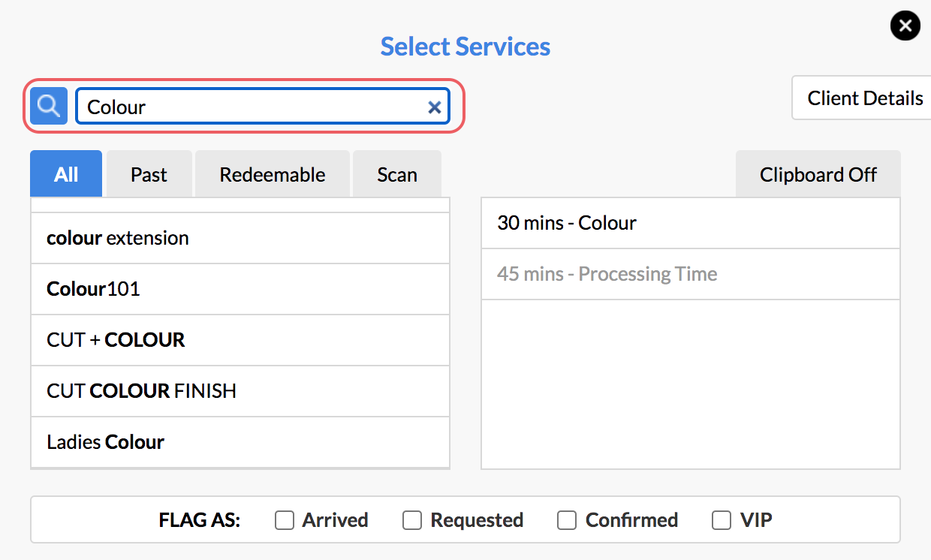Viewport: 931px width, 560px height.
Task: Toggle the Clipboard Off button
Action: click(x=818, y=174)
